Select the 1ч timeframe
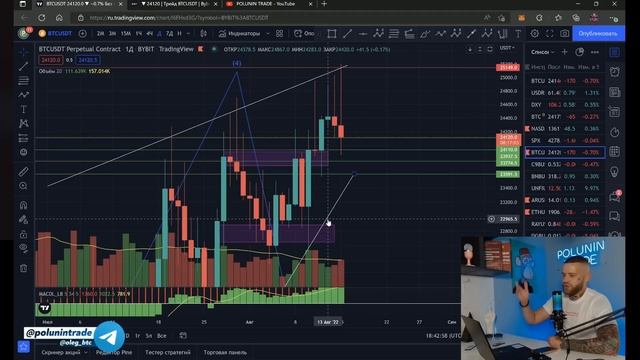 139,33
